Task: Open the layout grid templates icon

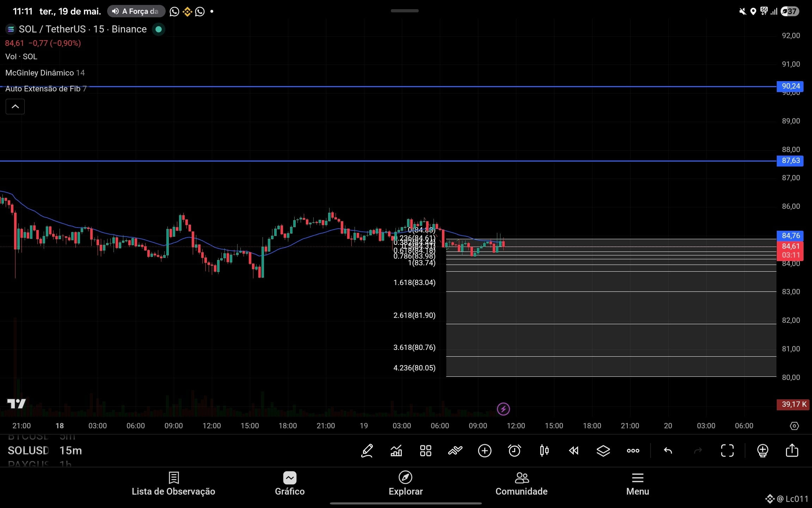Action: point(426,450)
